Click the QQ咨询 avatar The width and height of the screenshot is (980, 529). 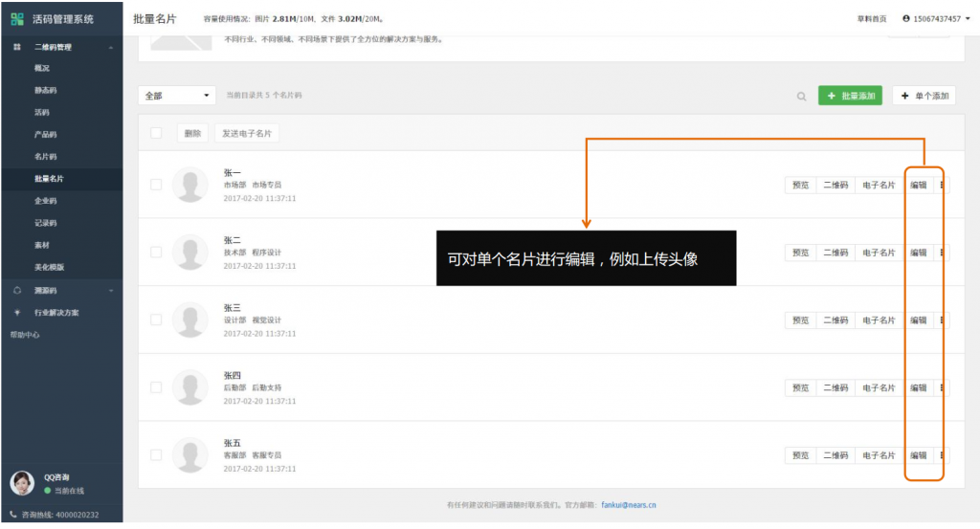[x=22, y=483]
